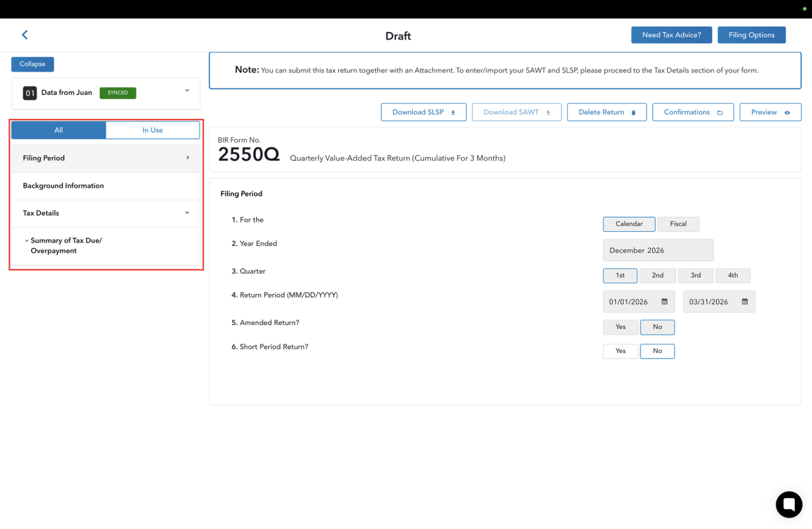Open Confirmations
Viewport: 812px width, 529px height.
click(693, 112)
